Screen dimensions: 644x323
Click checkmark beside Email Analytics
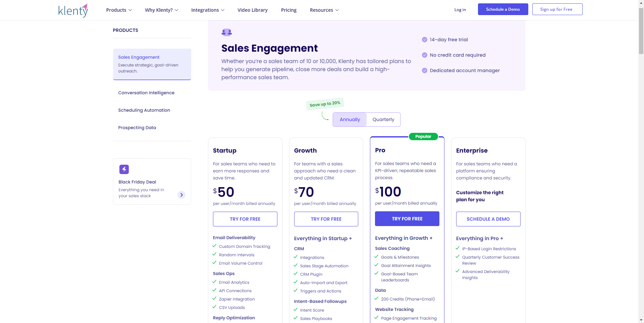214,282
